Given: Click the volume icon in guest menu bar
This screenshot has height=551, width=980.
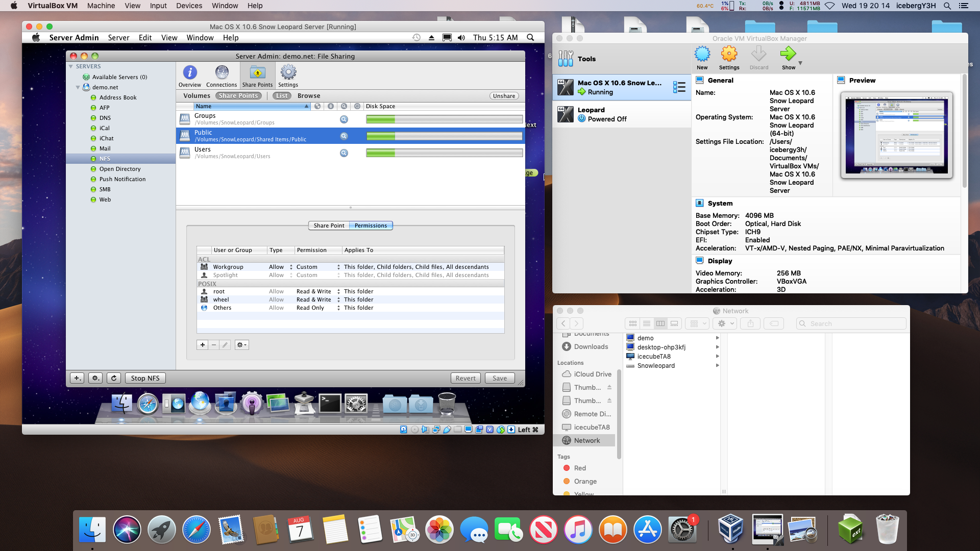Looking at the screenshot, I should click(461, 38).
